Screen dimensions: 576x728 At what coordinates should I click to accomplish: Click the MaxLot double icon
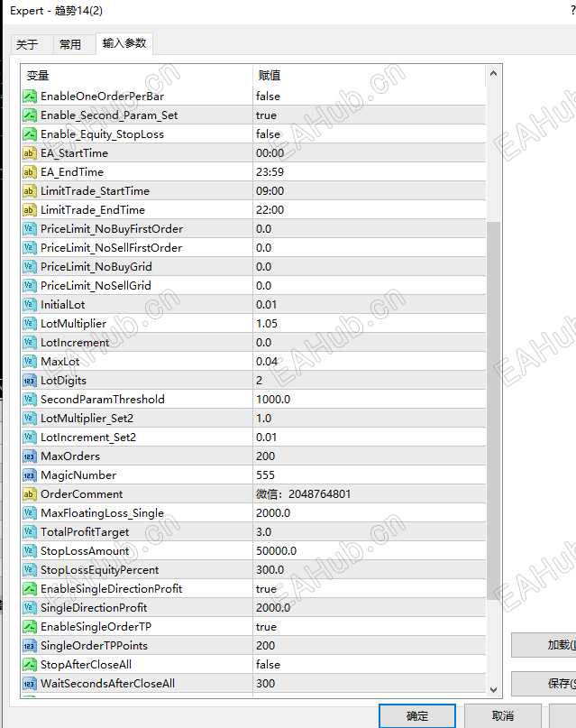29,362
